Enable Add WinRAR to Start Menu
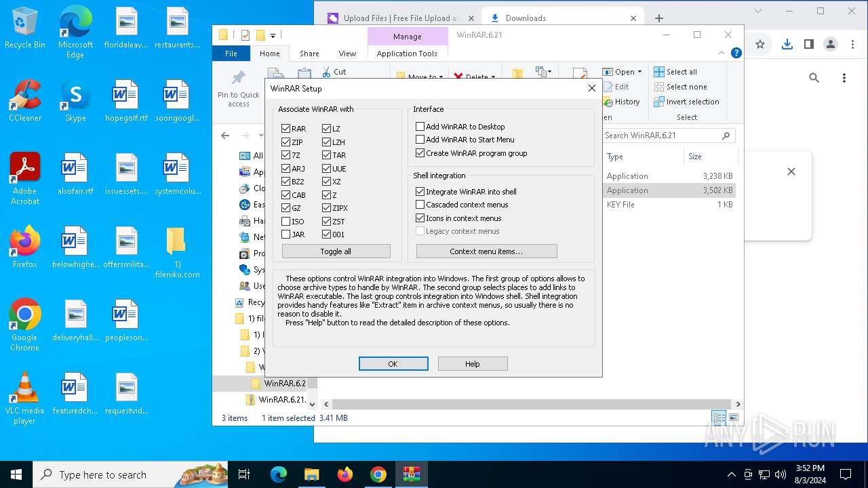This screenshot has width=868, height=488. tap(420, 140)
